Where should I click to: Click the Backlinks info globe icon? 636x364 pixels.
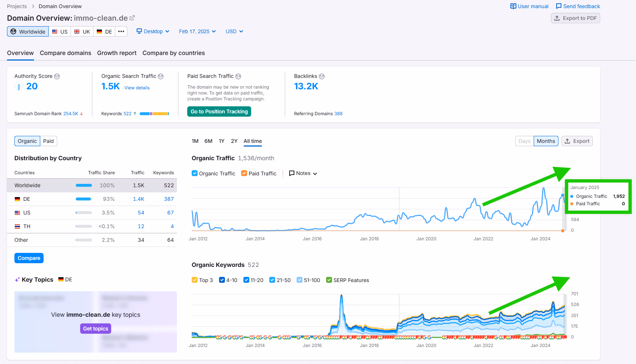322,76
